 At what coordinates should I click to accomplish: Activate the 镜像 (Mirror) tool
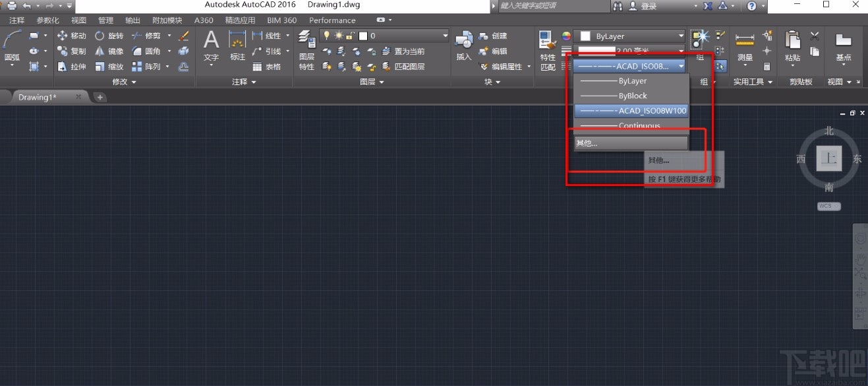click(109, 51)
